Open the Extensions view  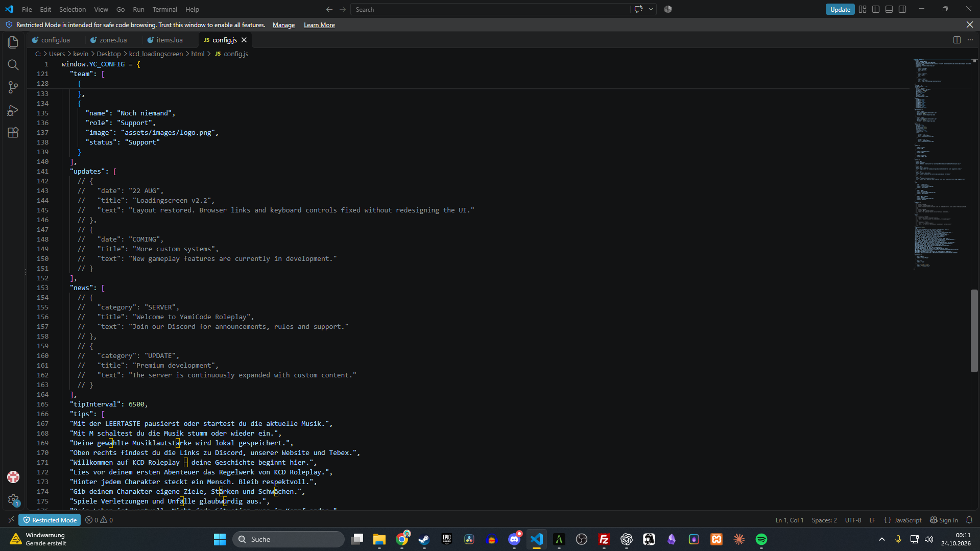[x=13, y=133]
